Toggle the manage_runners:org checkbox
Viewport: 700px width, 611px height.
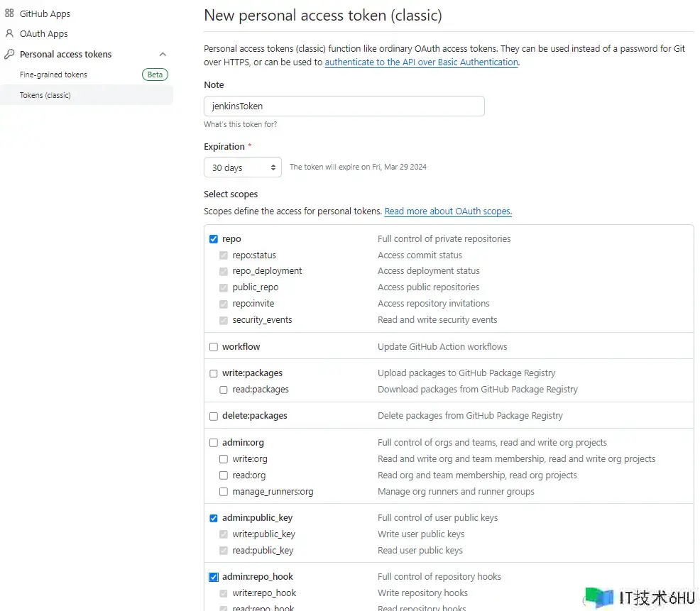[224, 492]
